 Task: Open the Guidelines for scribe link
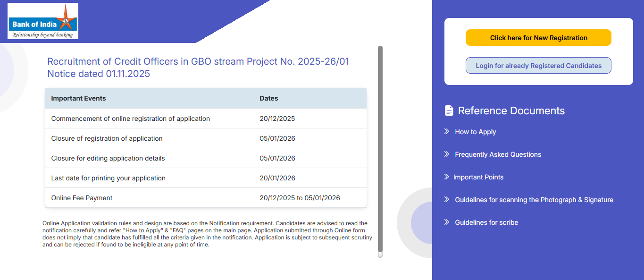tap(486, 222)
